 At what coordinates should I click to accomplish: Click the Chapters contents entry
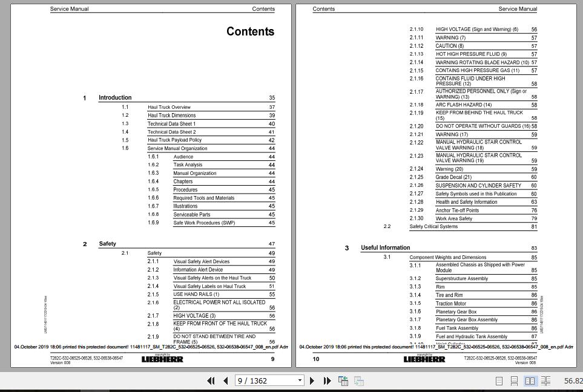click(183, 181)
